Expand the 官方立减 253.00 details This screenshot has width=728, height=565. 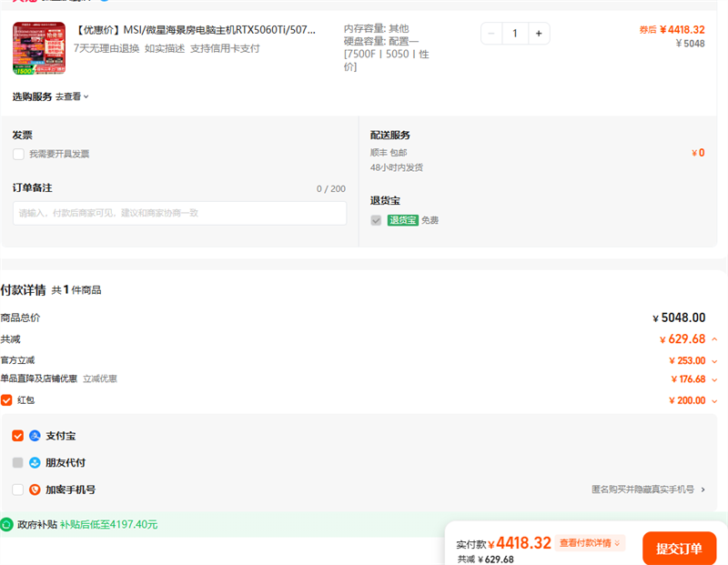point(714,360)
